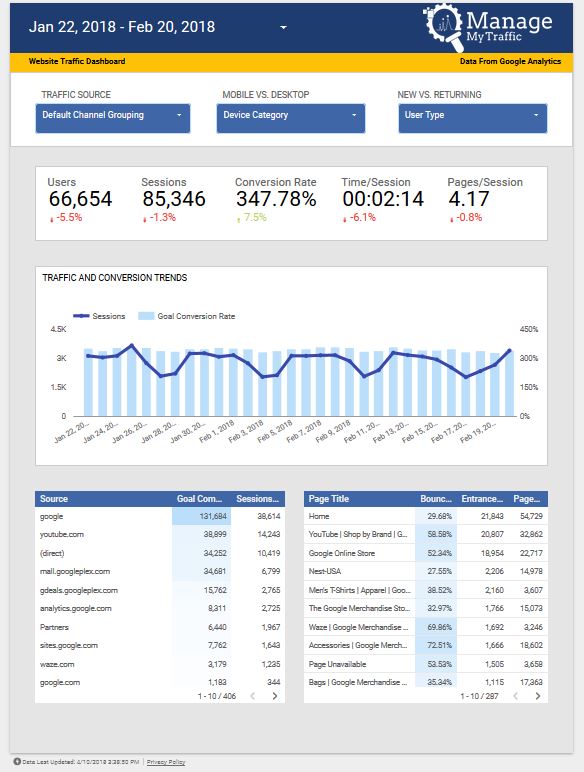The height and width of the screenshot is (772, 584).
Task: Click the Time/Session value 00:02:14
Action: point(383,199)
